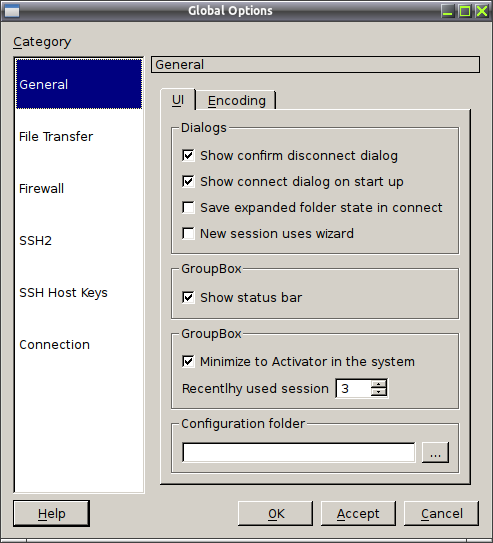Click the Configuration folder text field
This screenshot has height=543, width=493.
[298, 452]
